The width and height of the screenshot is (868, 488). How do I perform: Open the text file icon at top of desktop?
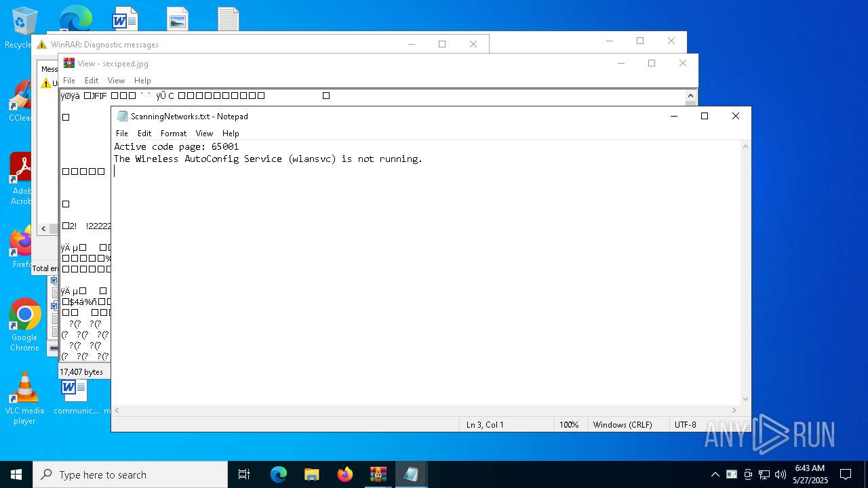pyautogui.click(x=228, y=18)
